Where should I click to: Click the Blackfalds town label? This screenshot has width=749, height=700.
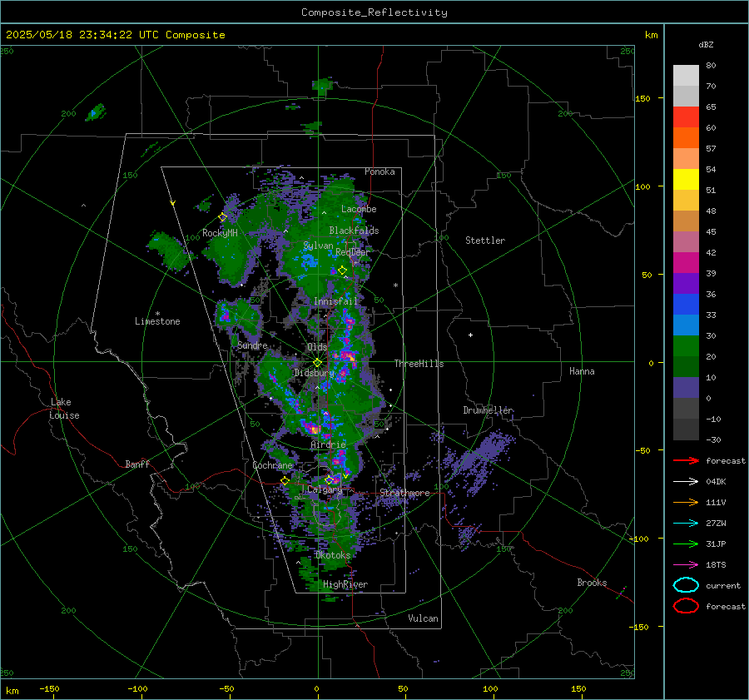[354, 231]
